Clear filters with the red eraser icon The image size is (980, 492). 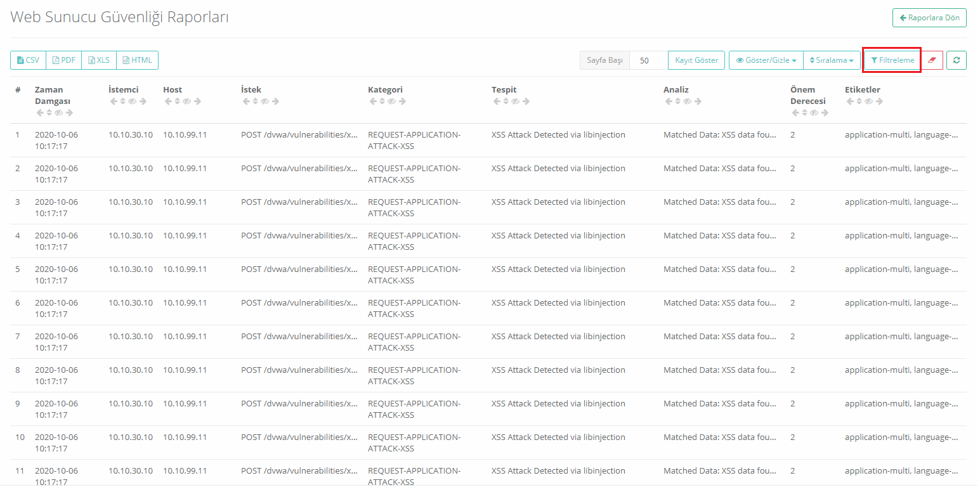(932, 60)
